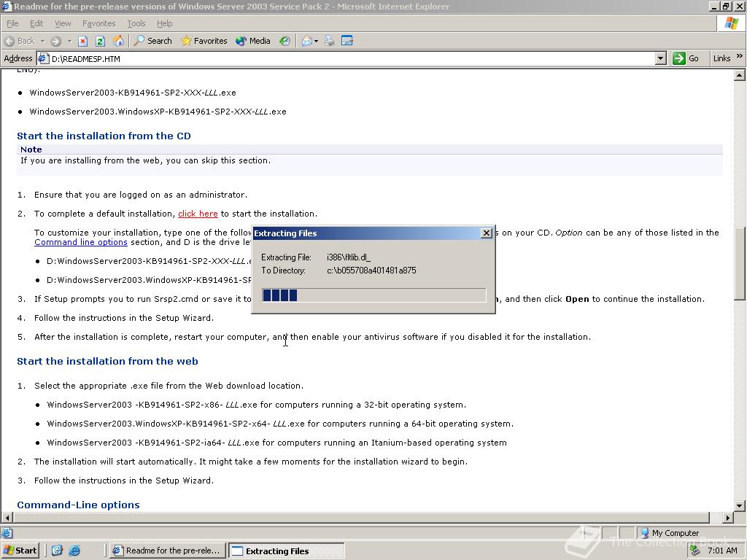The image size is (747, 560).
Task: Click the horizontal scrollbar right arrow
Action: click(728, 518)
